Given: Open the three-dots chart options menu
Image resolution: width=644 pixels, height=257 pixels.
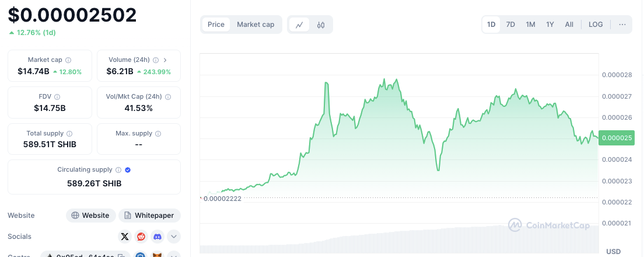Looking at the screenshot, I should (x=622, y=25).
